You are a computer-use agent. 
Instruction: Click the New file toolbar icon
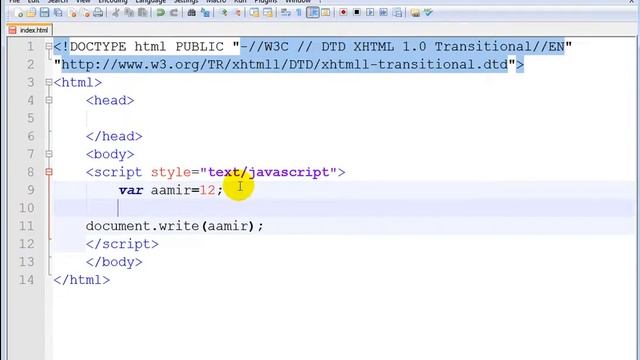click(19, 13)
